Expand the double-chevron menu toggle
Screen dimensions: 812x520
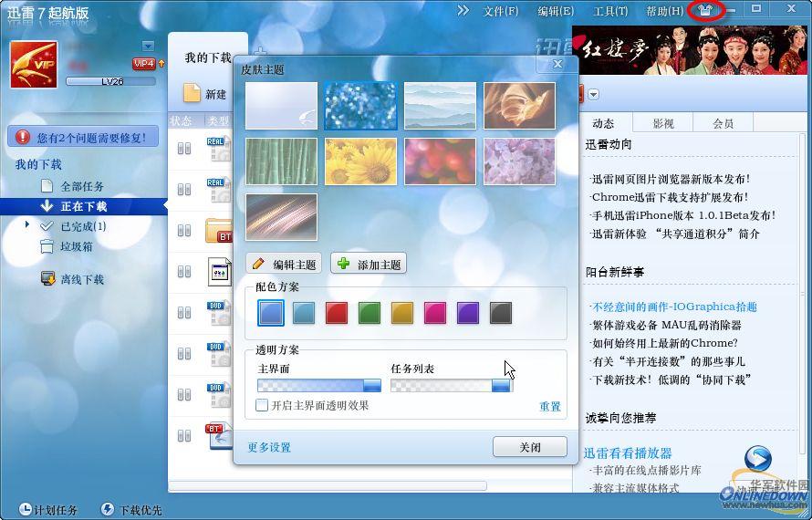[x=463, y=10]
